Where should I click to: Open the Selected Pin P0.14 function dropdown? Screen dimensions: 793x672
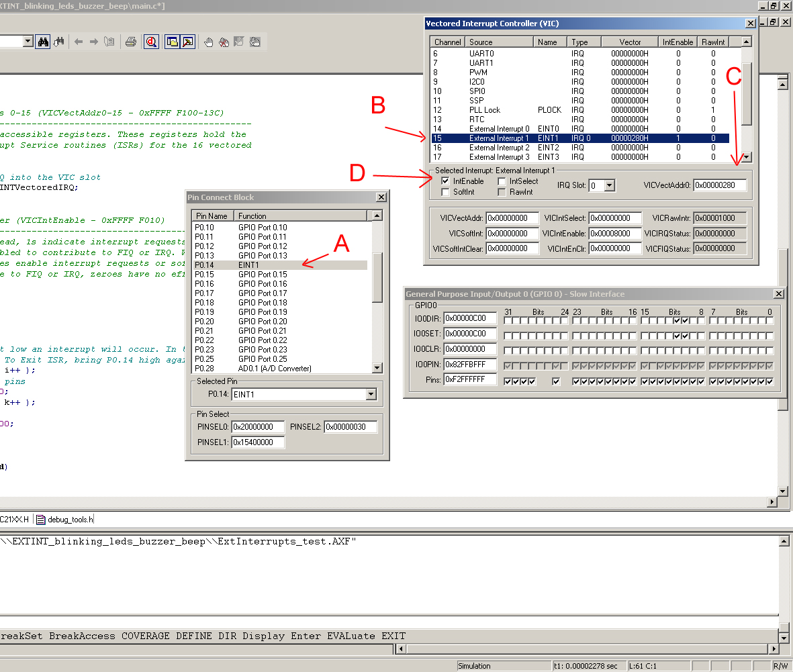pos(371,394)
